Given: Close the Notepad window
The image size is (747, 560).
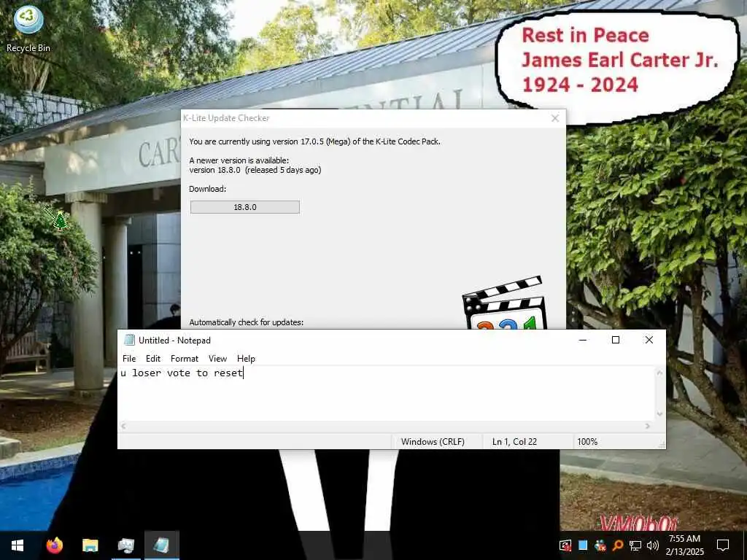Looking at the screenshot, I should [649, 340].
